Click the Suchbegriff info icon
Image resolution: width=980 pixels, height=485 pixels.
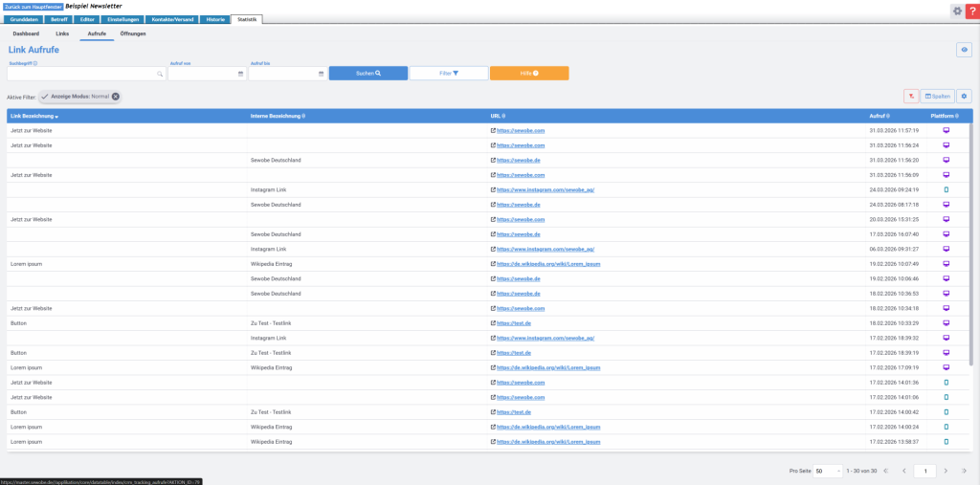[x=35, y=63]
